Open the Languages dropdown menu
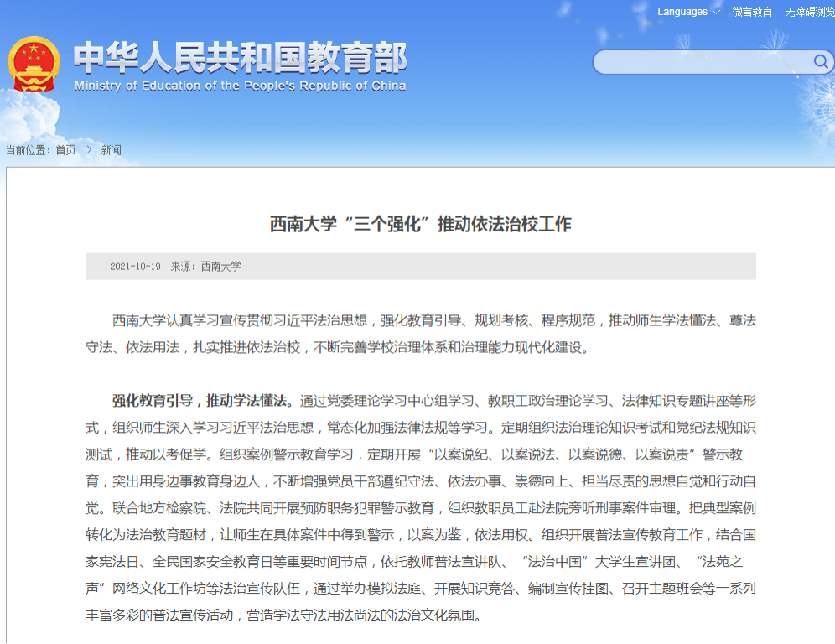The height and width of the screenshot is (644, 835). coord(682,12)
